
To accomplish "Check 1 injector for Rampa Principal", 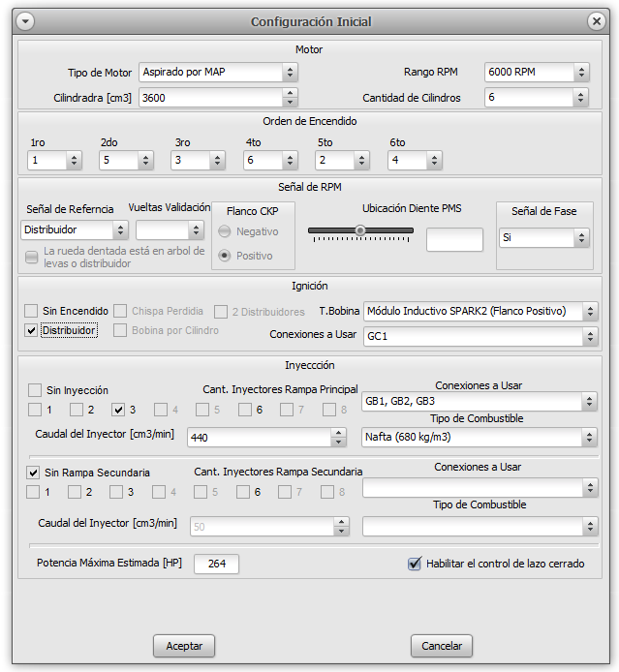I will [34, 410].
